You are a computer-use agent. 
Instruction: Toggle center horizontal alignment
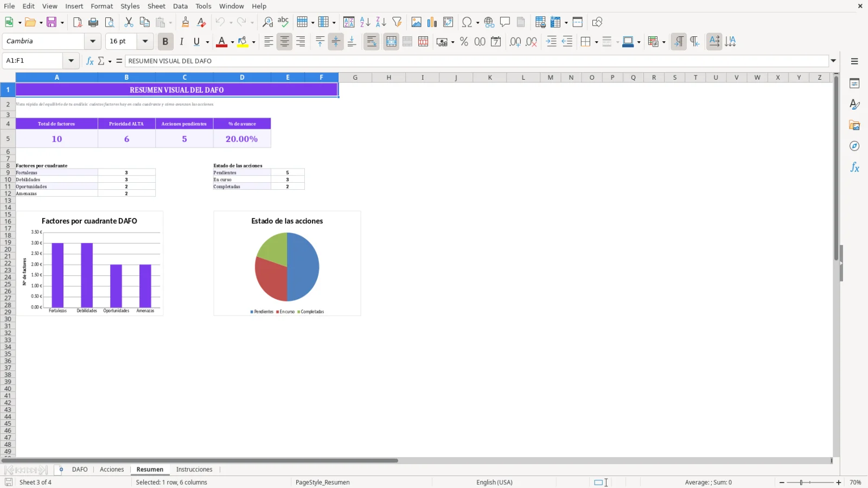[284, 42]
